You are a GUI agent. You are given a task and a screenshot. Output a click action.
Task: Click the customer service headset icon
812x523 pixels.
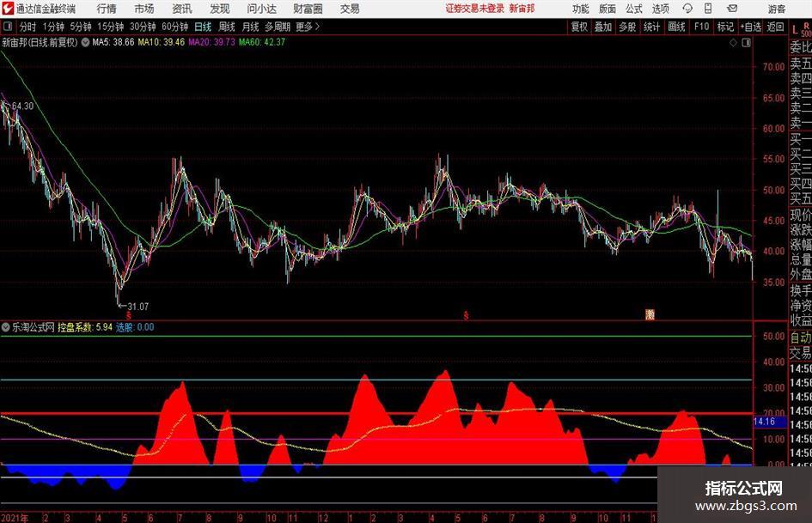click(x=687, y=9)
